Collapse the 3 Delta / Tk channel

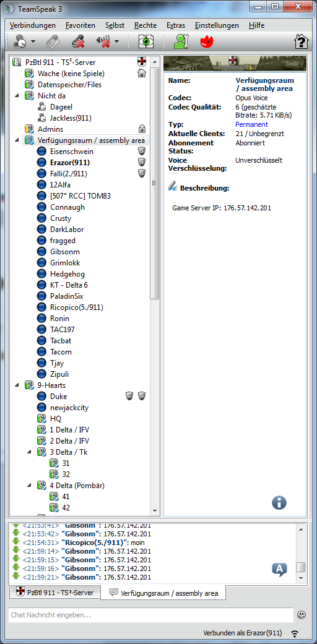pyautogui.click(x=29, y=452)
